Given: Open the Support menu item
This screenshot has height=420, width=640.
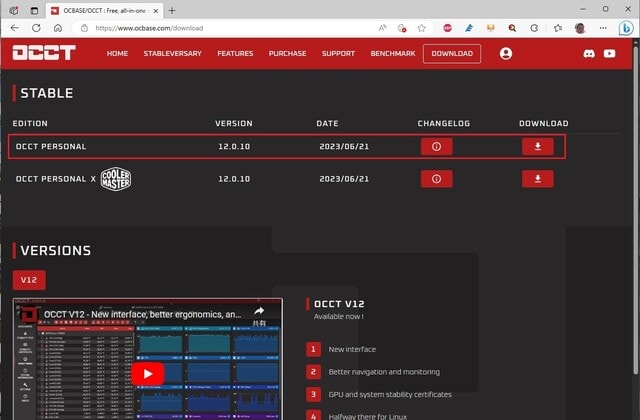Looking at the screenshot, I should tap(338, 53).
